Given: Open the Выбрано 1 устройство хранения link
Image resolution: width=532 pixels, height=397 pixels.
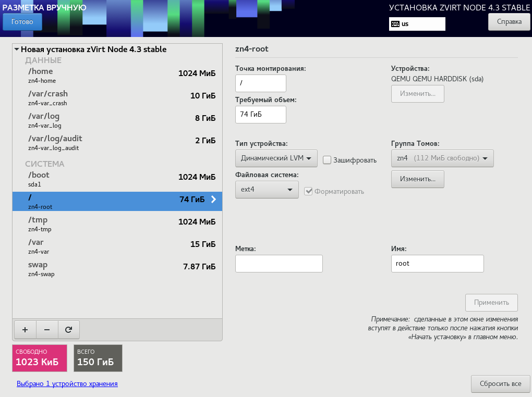Looking at the screenshot, I should pos(67,384).
